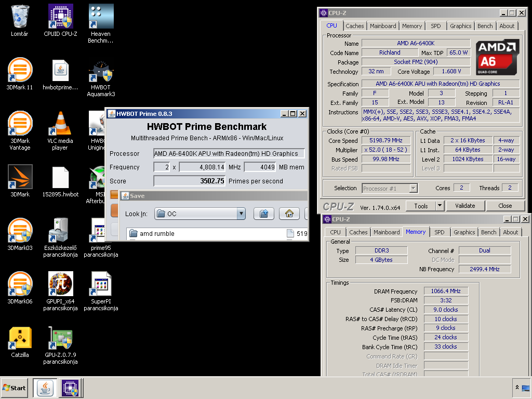The width and height of the screenshot is (532, 399).
Task: Click the Score field 3502.75
Action: (189, 181)
